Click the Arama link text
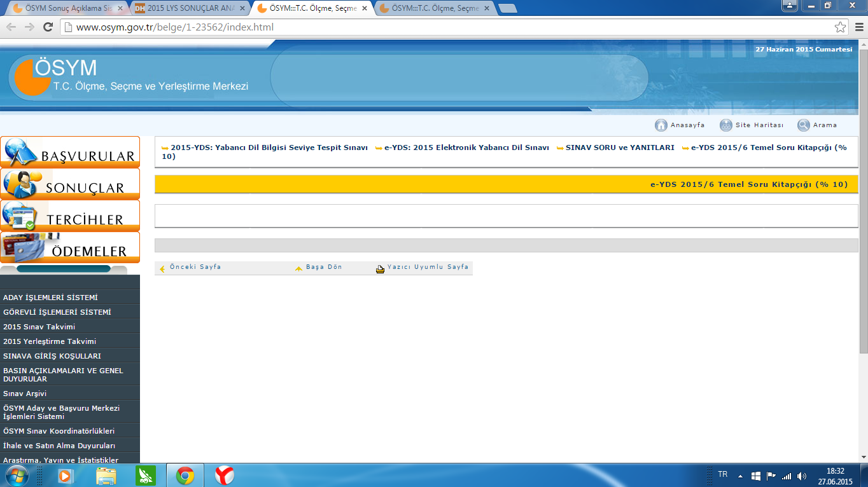This screenshot has width=868, height=487. click(x=825, y=125)
